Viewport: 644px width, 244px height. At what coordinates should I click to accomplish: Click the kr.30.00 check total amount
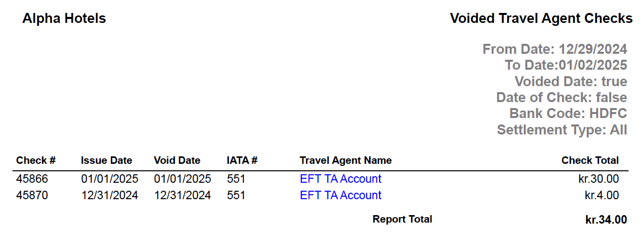coord(595,179)
